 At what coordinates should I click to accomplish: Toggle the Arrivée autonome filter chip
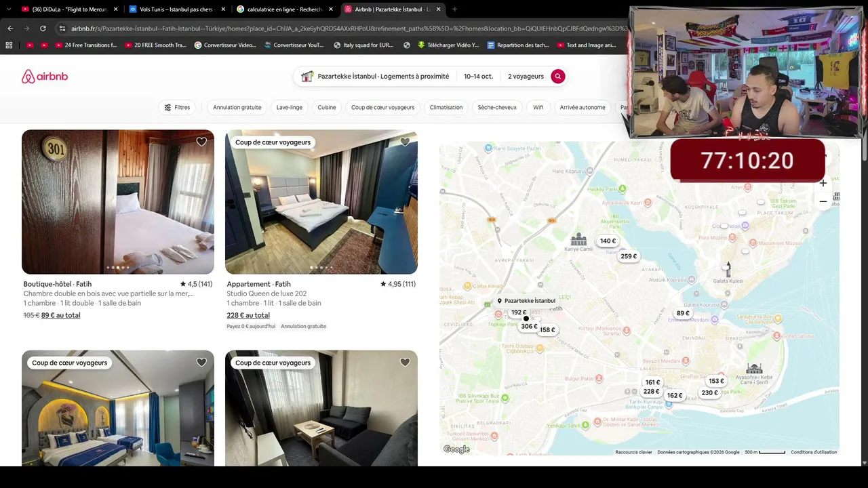pyautogui.click(x=583, y=107)
